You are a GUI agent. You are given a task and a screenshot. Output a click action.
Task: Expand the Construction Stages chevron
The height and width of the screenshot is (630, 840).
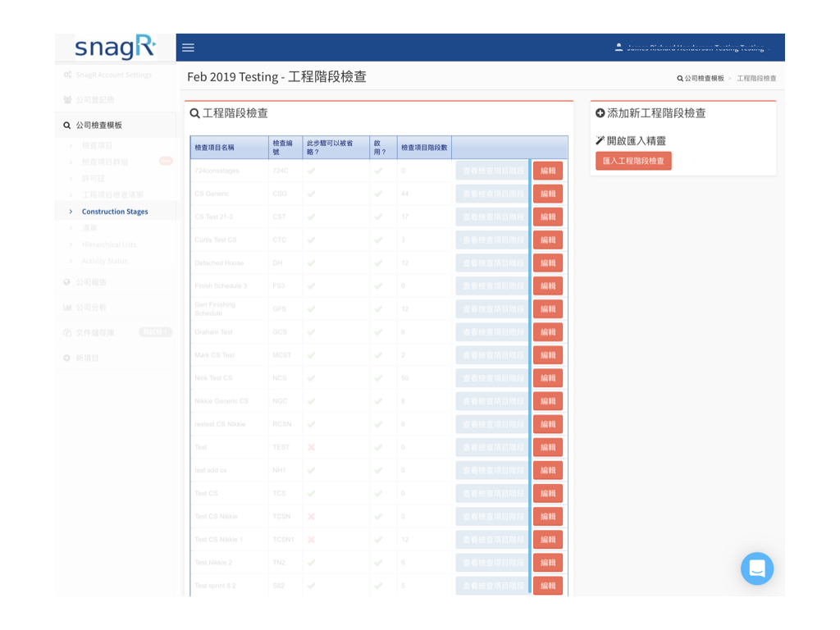71,212
